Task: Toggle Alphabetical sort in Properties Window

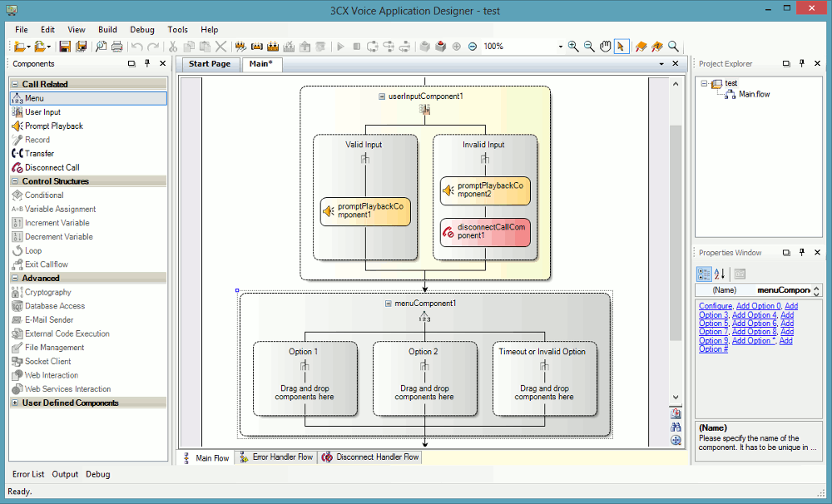Action: pos(720,274)
